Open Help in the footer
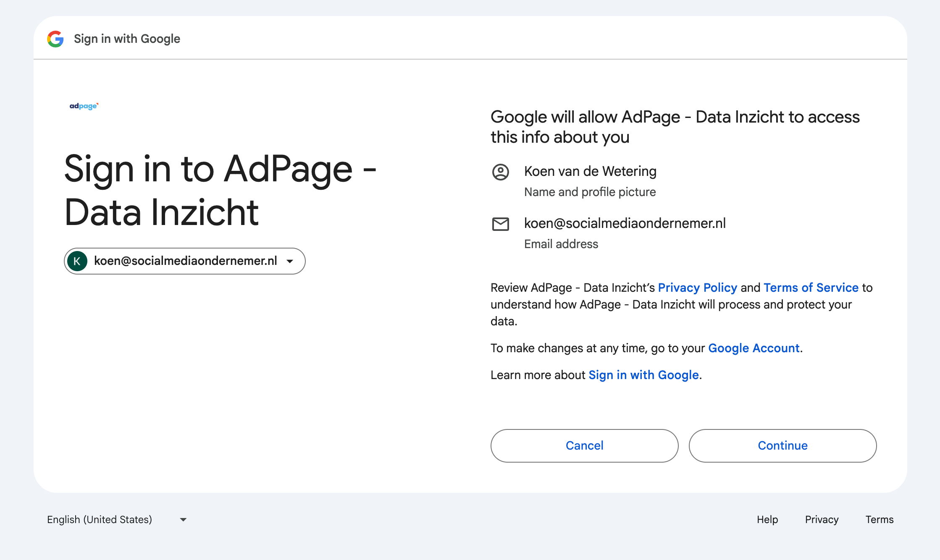 pyautogui.click(x=767, y=520)
